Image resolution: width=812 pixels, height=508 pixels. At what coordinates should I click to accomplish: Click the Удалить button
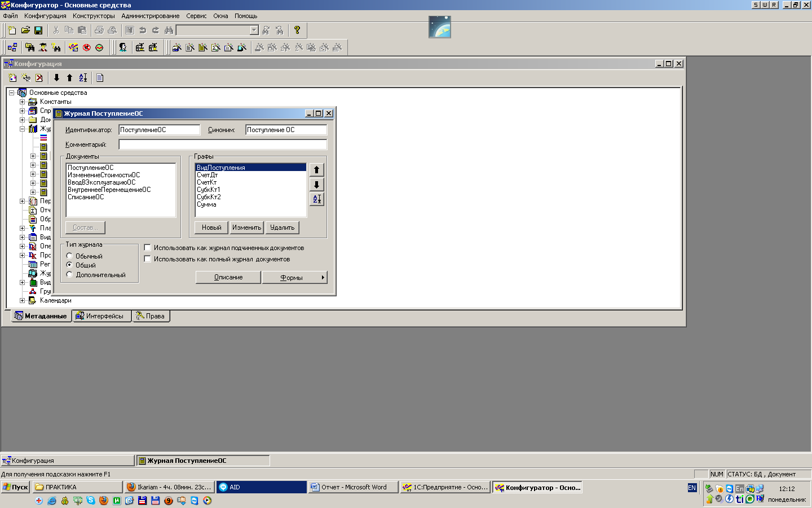point(282,227)
